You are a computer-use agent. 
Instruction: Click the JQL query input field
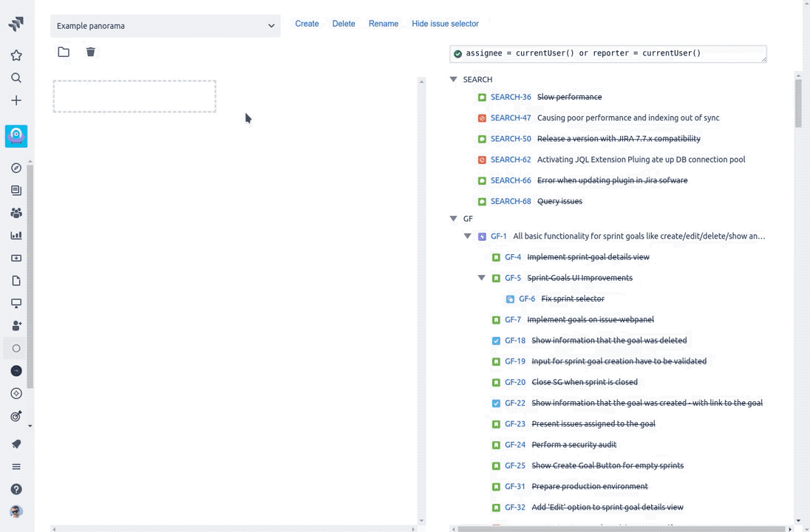click(608, 54)
